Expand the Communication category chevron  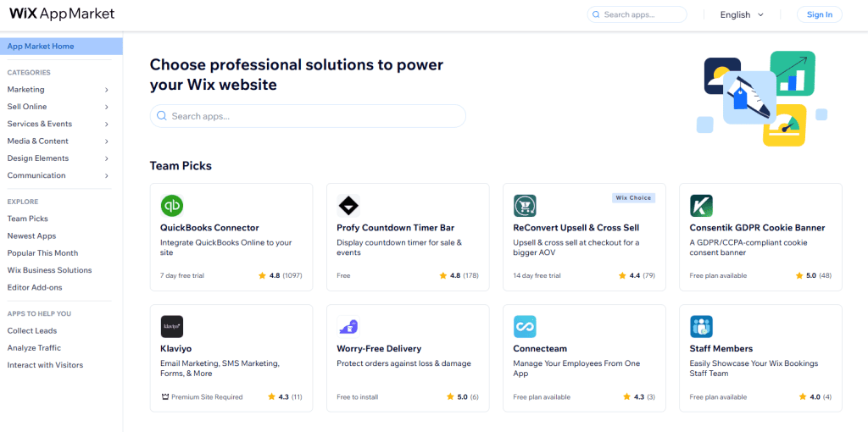click(x=107, y=175)
